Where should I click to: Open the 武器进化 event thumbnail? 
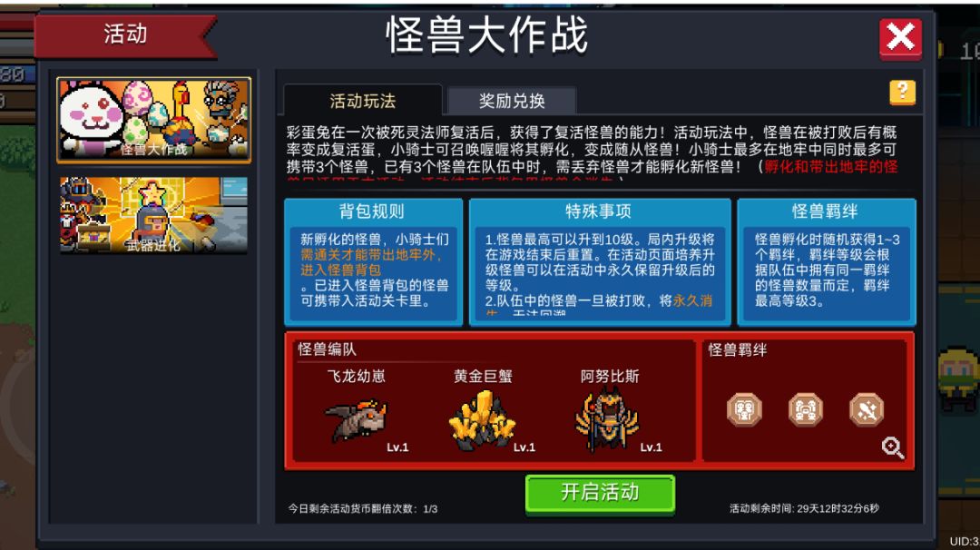pos(153,215)
